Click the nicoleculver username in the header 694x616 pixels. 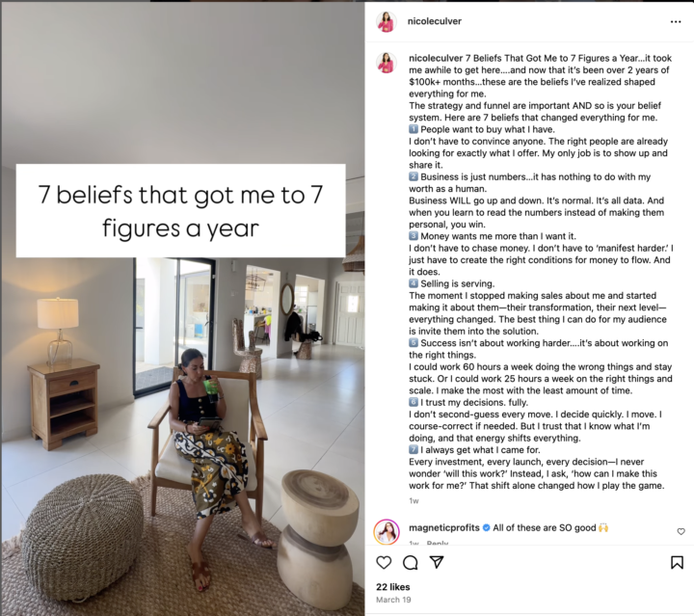click(x=434, y=21)
